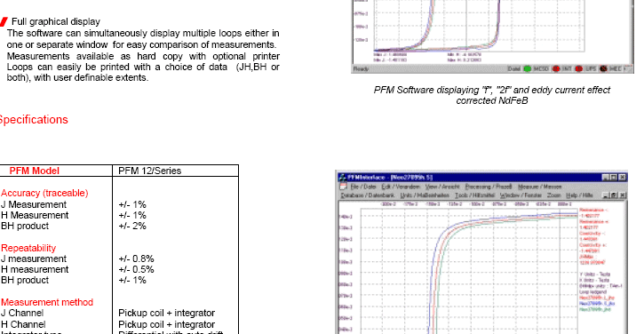Click the red MCSD status indicator
Viewport: 644px width, 334px height.
pyautogui.click(x=556, y=68)
